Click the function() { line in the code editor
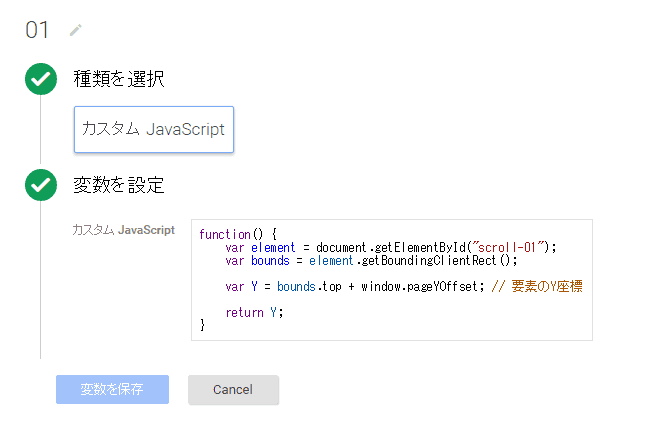This screenshot has width=654, height=425. [x=238, y=234]
